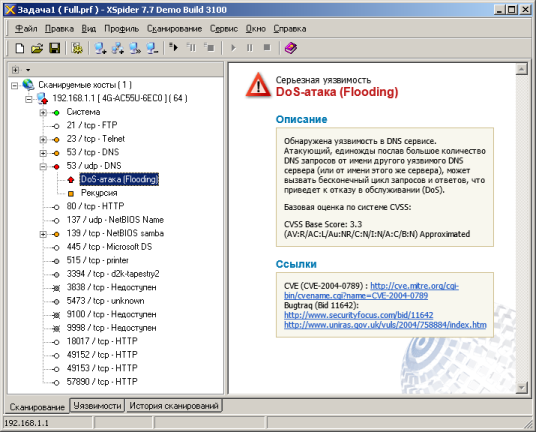Click the host computer icon for 192.168.1.1
Image resolution: width=536 pixels, height=432 pixels.
43,98
